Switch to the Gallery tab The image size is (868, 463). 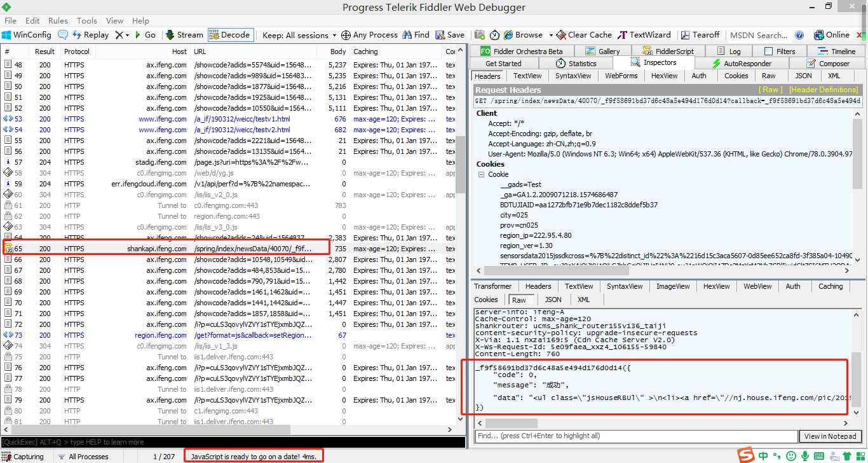[x=602, y=52]
